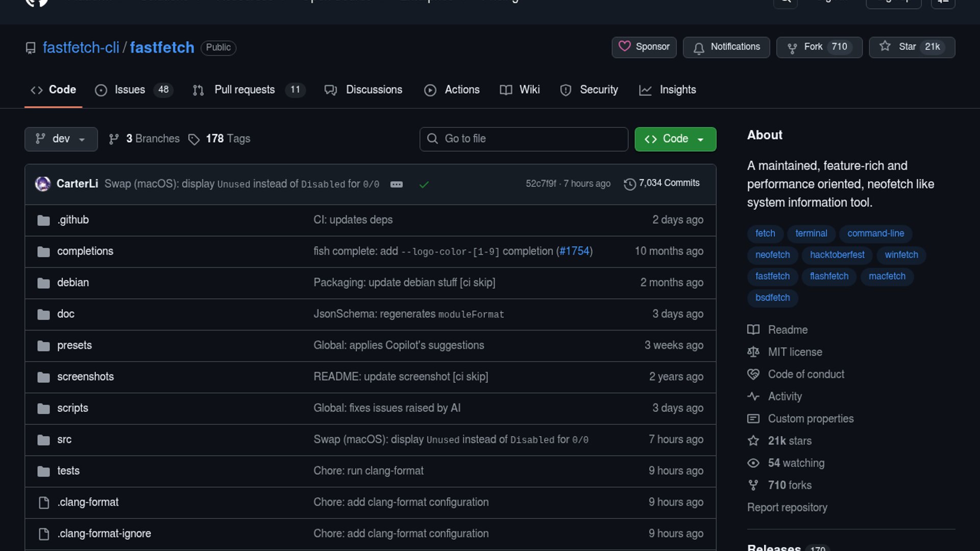Open the Pull requests tab
This screenshot has width=980, height=551.
[244, 90]
